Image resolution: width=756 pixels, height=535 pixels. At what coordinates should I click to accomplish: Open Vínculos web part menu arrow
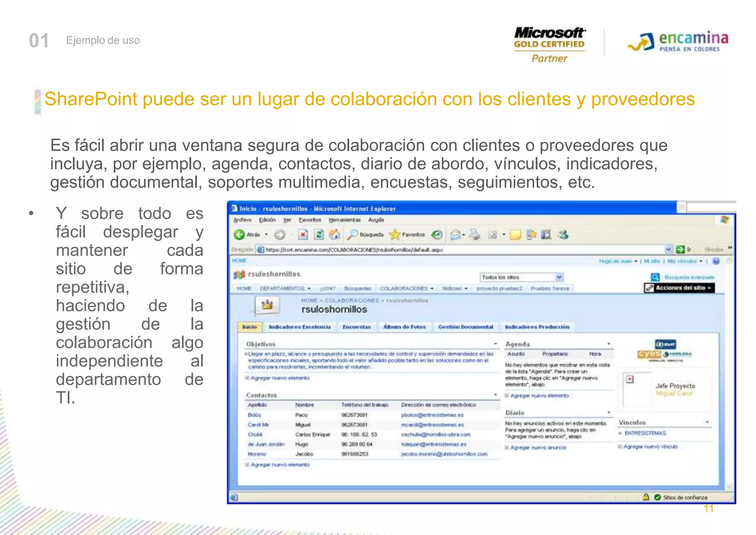coord(707,422)
